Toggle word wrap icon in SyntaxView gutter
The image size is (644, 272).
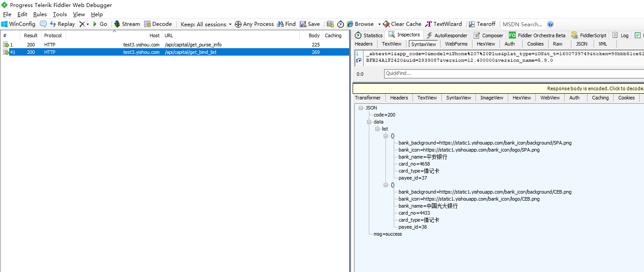[359, 60]
